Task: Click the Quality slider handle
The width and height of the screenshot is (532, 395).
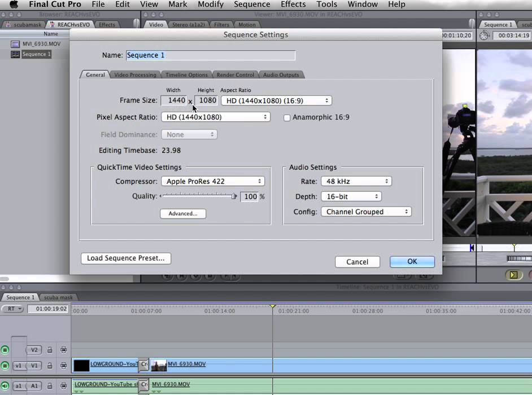Action: (x=234, y=196)
